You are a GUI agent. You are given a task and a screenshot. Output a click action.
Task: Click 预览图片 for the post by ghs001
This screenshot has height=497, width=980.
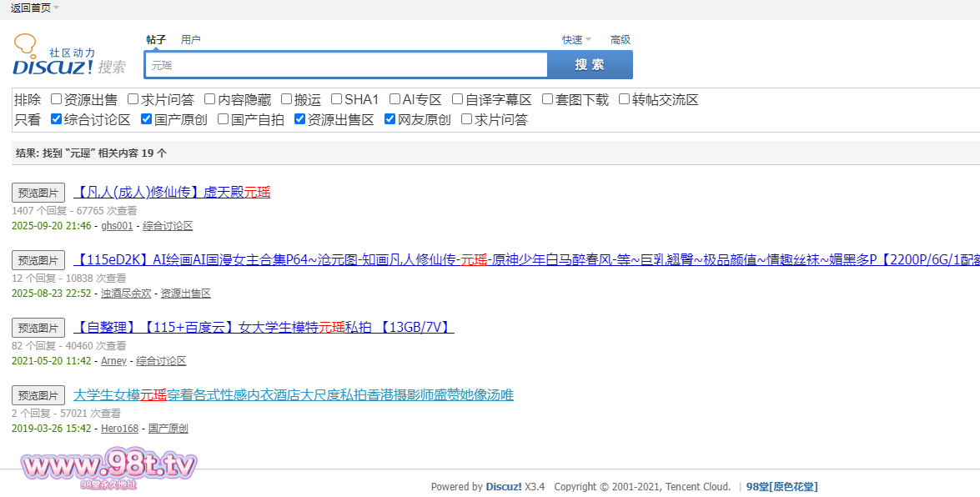tap(38, 193)
